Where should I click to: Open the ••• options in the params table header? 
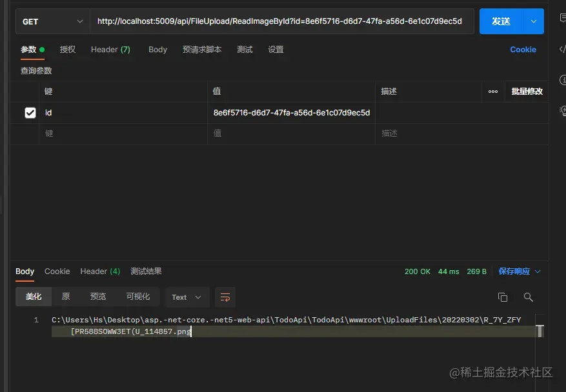(x=492, y=91)
